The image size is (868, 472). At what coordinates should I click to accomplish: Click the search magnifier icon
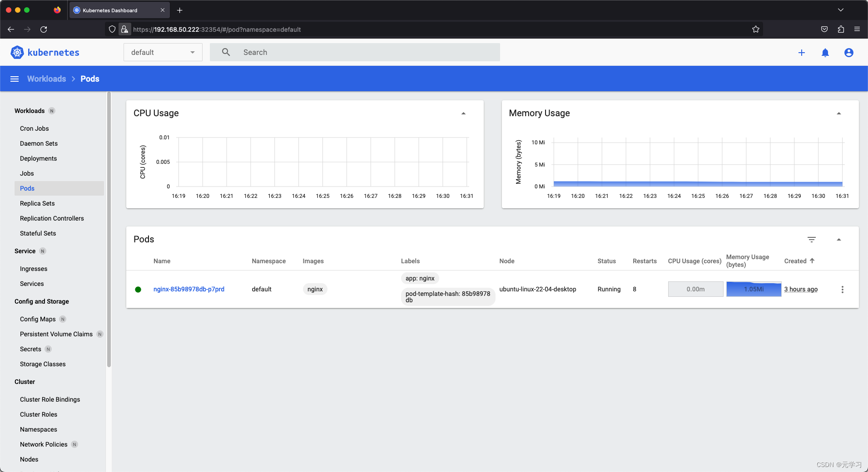pos(226,52)
